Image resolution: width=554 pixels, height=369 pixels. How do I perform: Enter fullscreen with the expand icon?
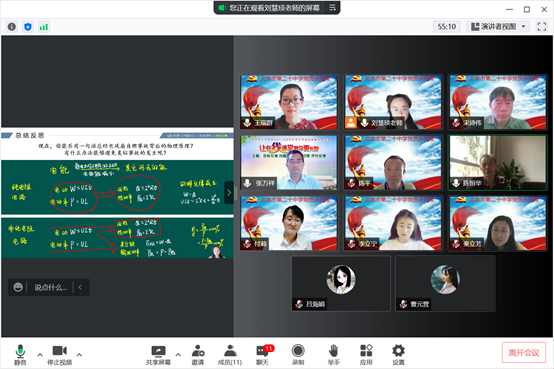point(542,27)
